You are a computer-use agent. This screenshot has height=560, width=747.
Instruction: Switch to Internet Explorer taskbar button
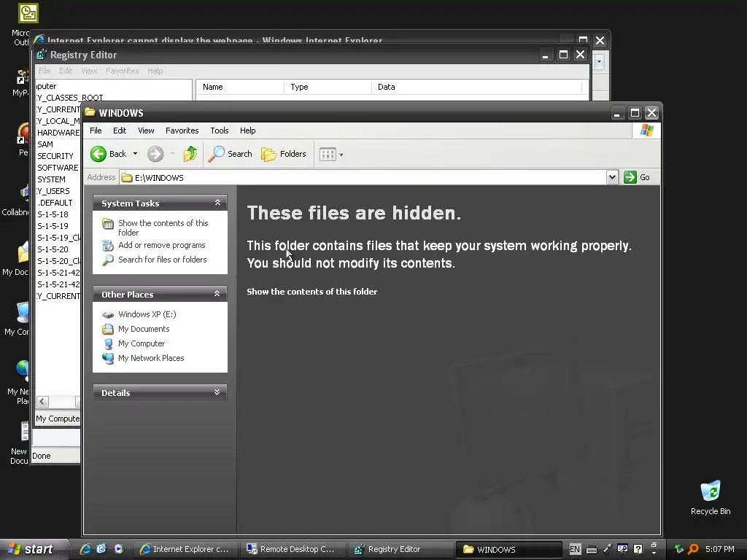(185, 550)
